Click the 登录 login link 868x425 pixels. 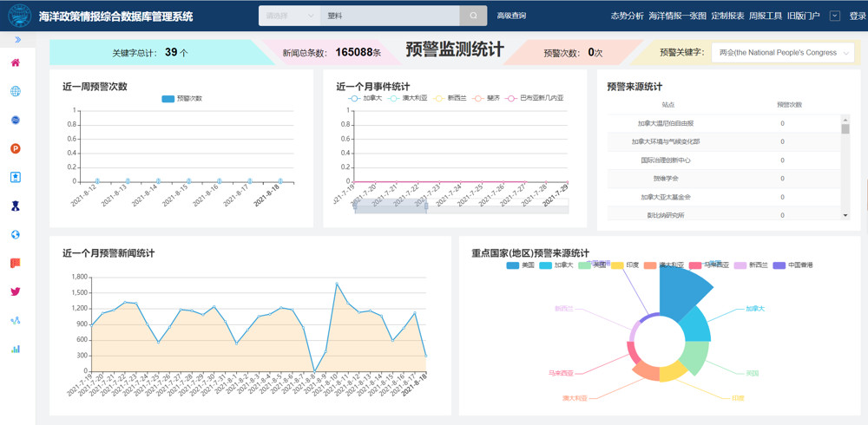858,16
